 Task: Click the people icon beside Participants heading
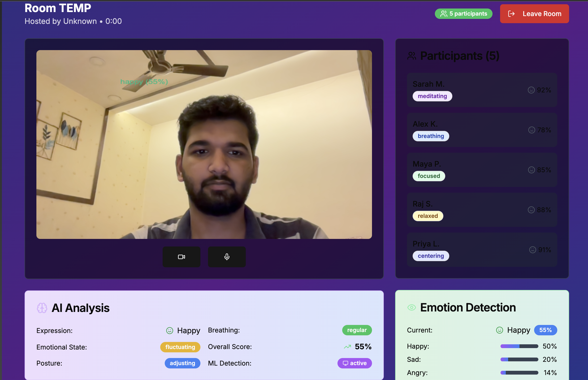pos(411,56)
